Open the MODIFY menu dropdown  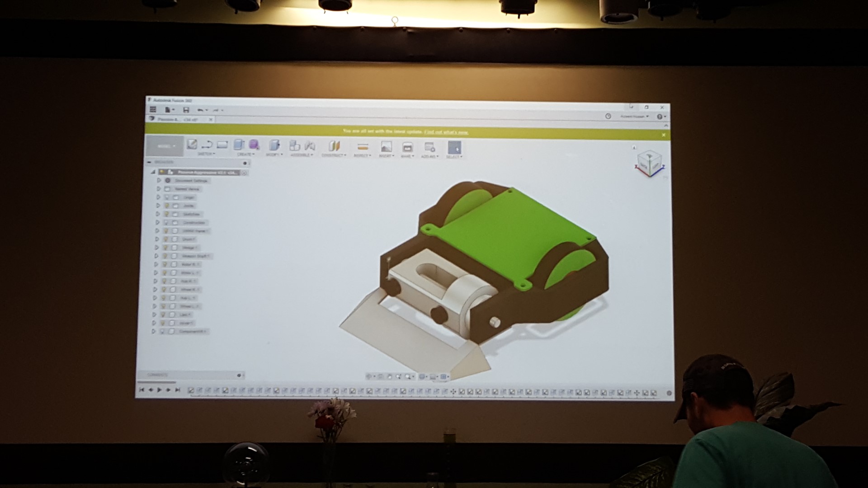click(x=274, y=155)
